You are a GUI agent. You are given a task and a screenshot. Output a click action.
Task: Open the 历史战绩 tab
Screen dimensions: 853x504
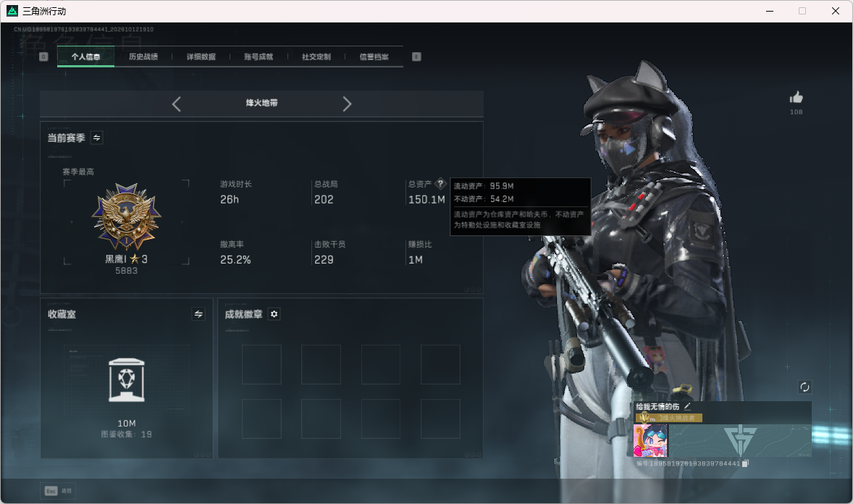click(x=143, y=56)
